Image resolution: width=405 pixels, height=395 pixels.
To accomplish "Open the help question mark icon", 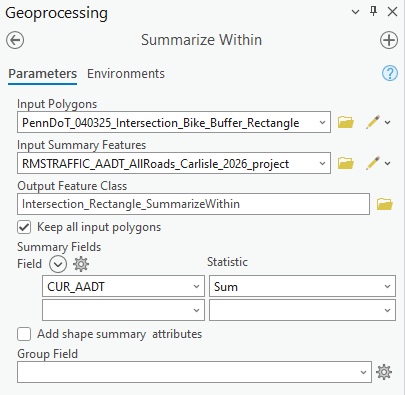I will click(x=390, y=73).
